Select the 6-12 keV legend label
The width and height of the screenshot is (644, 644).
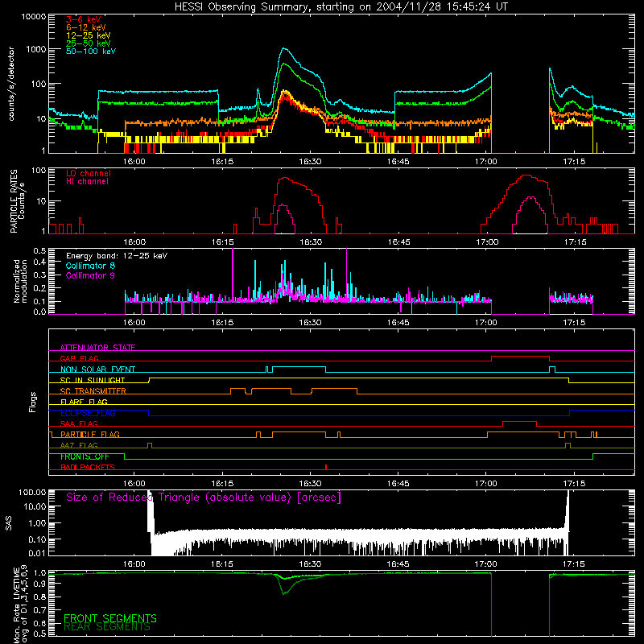click(86, 27)
